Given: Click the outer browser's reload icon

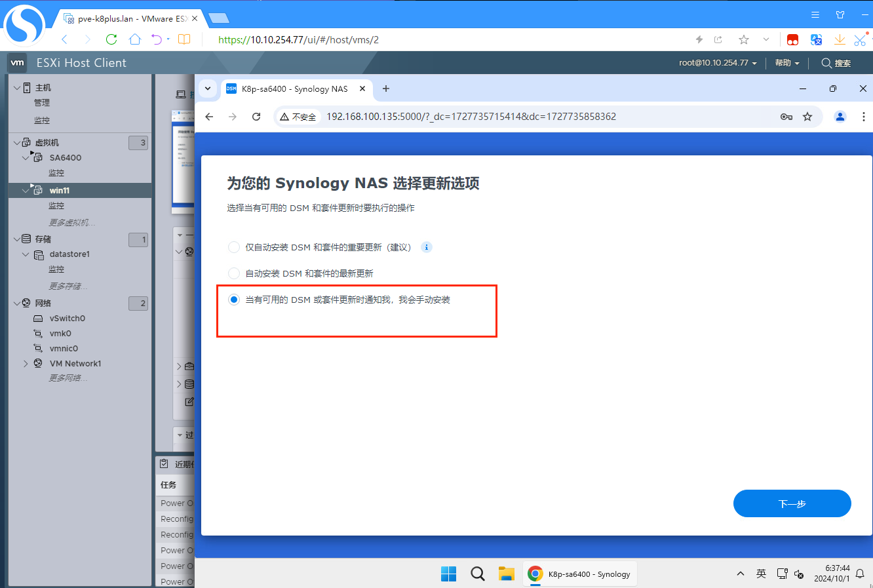Looking at the screenshot, I should (111, 39).
